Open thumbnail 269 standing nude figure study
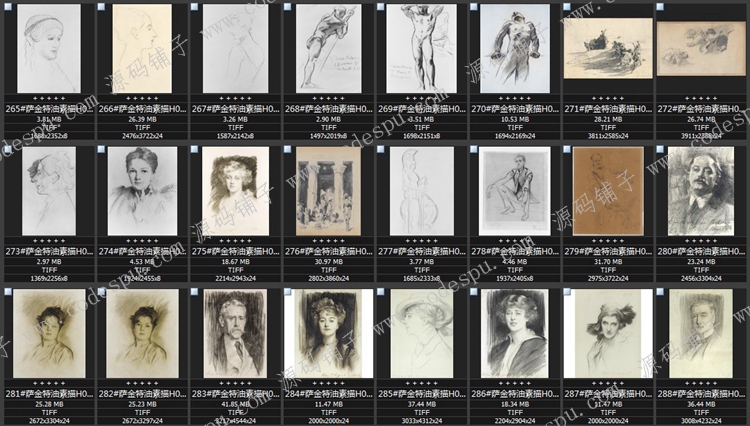 tap(421, 48)
